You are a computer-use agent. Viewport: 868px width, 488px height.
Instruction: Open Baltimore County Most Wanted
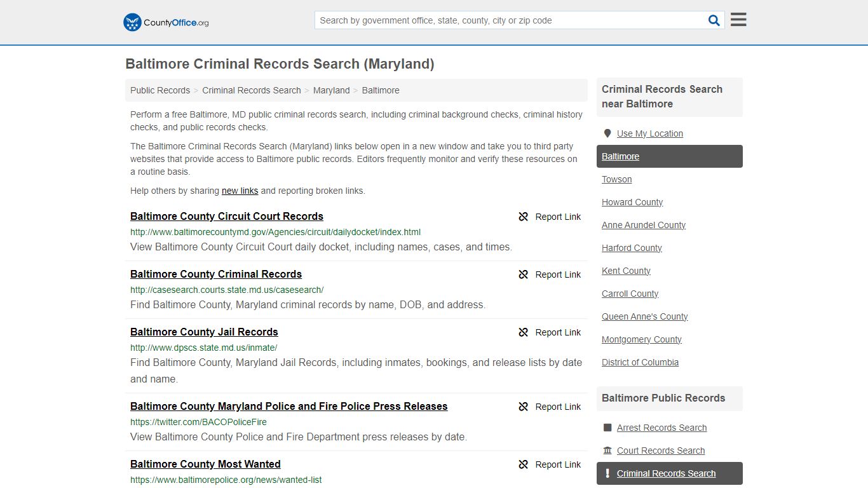(205, 464)
